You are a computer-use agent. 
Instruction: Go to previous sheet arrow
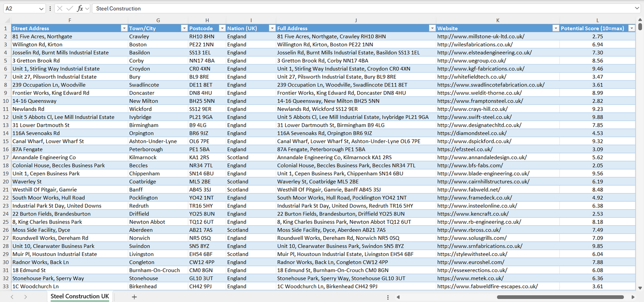(x=12, y=297)
